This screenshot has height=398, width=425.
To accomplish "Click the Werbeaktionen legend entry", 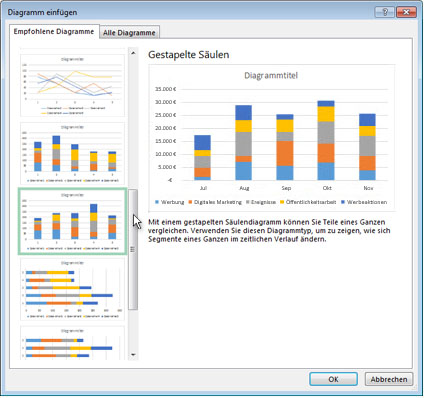I will point(364,202).
